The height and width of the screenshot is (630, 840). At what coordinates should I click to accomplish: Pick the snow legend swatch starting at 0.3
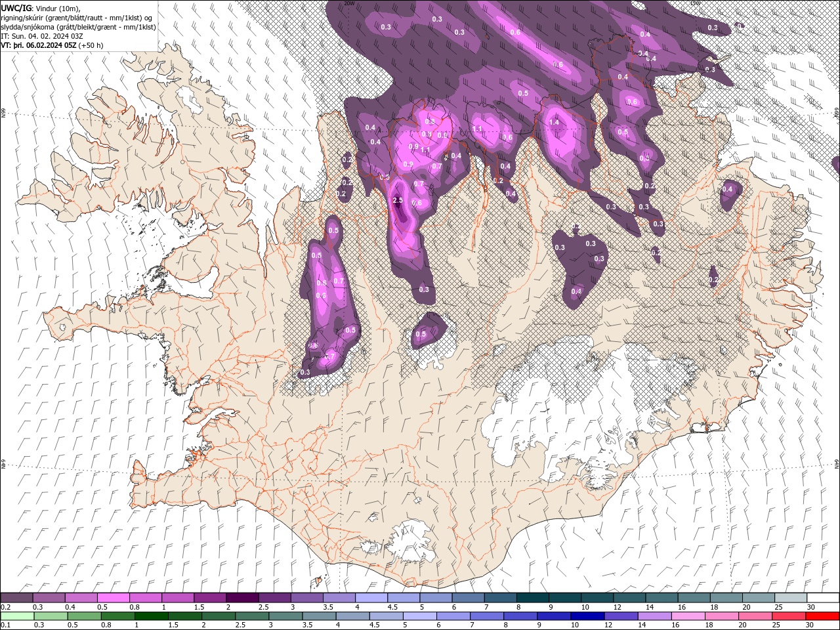[x=49, y=598]
